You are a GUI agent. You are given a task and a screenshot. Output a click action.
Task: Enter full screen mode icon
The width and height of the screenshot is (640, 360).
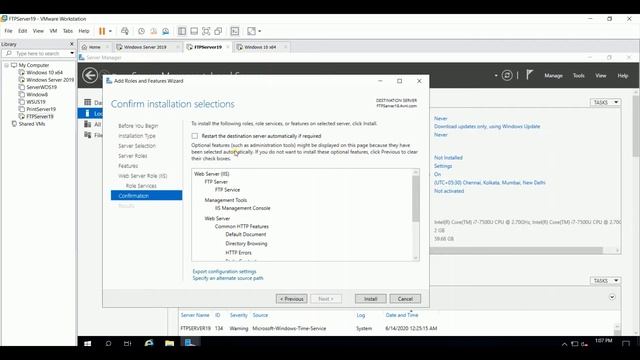click(x=206, y=31)
